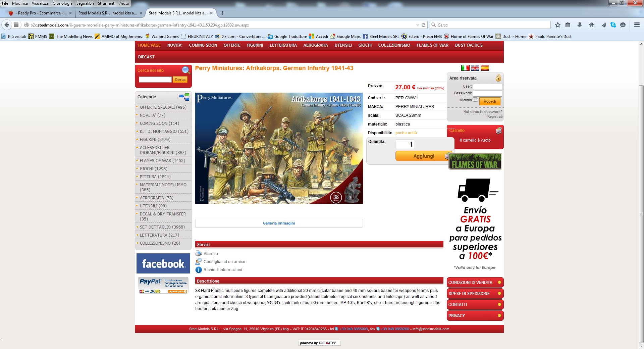644x349 pixels.
Task: Click the info@steelmodels.com footer email
Action: point(431,329)
